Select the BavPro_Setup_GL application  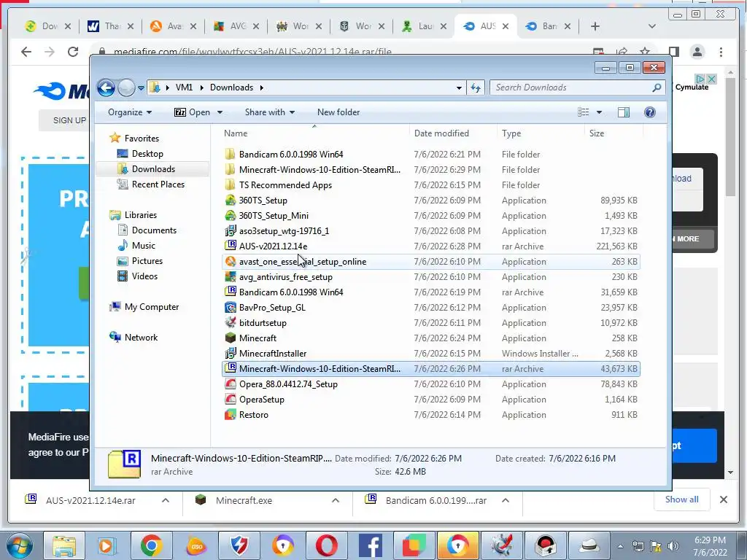coord(272,308)
